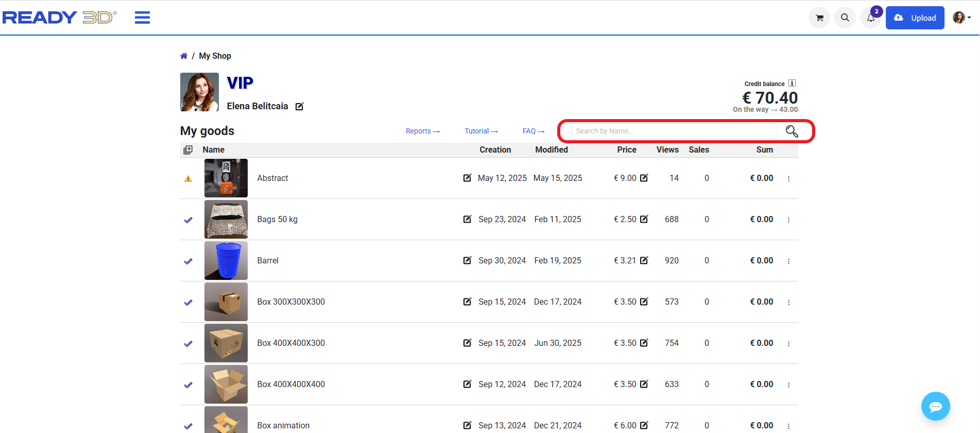Viewport: 980px width, 433px height.
Task: Open the more options menu for Barrel
Action: (x=788, y=261)
